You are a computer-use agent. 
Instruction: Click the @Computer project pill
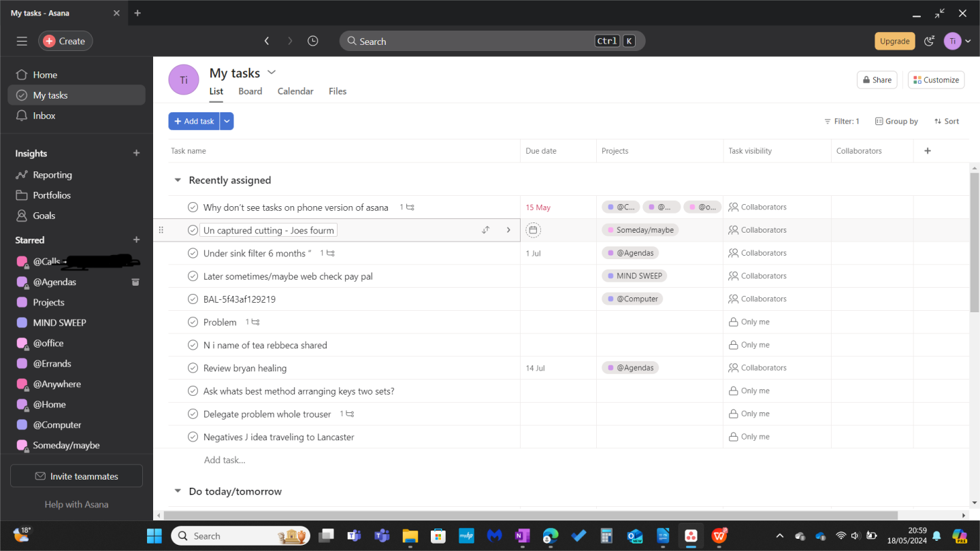click(x=632, y=299)
